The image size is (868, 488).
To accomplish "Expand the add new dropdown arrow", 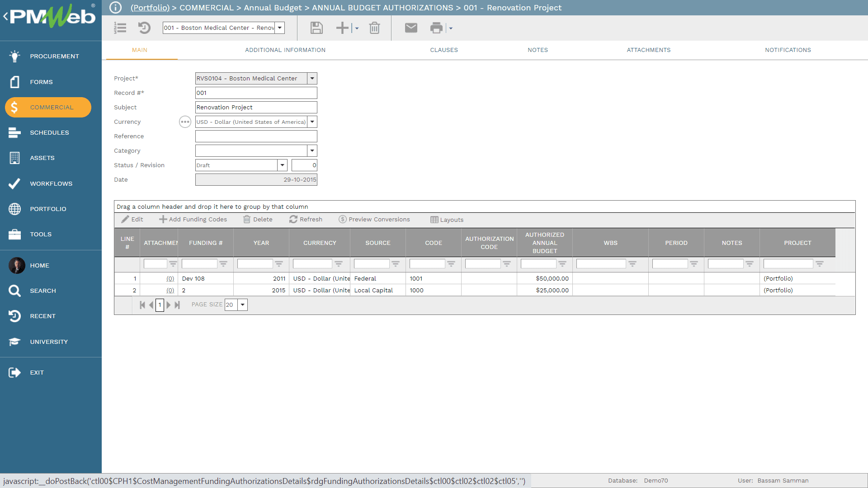I will click(x=357, y=28).
